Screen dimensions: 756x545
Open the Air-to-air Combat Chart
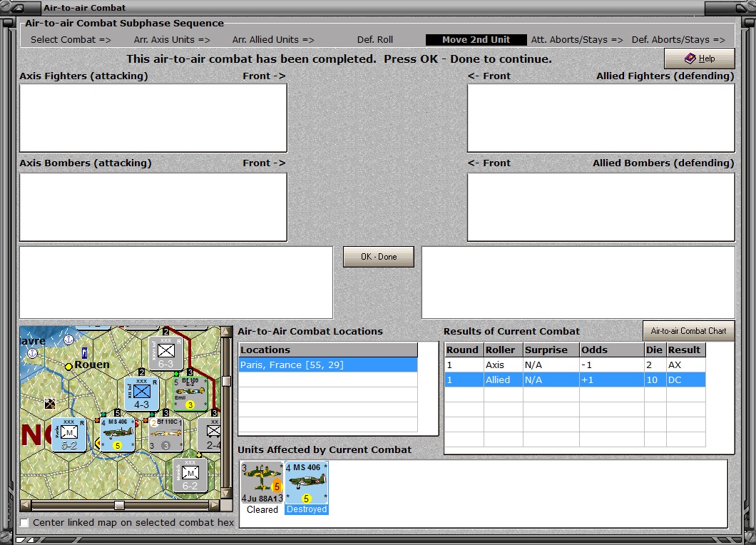pyautogui.click(x=688, y=331)
